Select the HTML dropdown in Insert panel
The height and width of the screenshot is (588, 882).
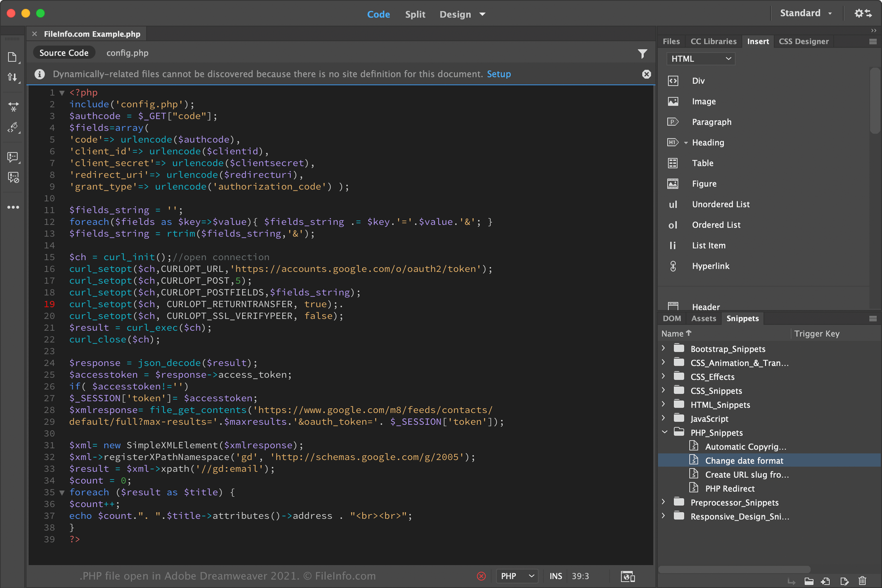pos(699,58)
